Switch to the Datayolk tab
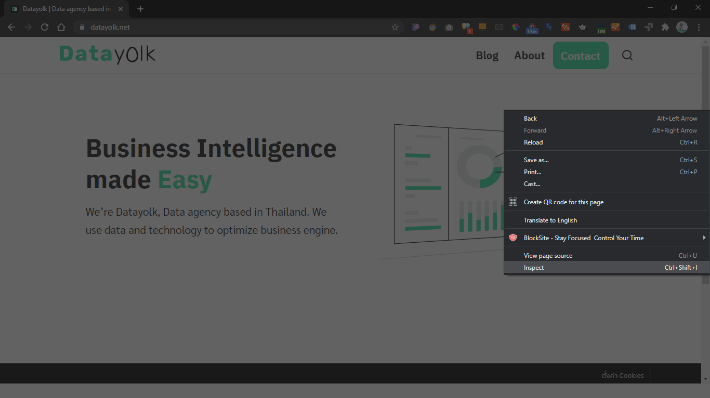The width and height of the screenshot is (710, 398). tap(67, 9)
